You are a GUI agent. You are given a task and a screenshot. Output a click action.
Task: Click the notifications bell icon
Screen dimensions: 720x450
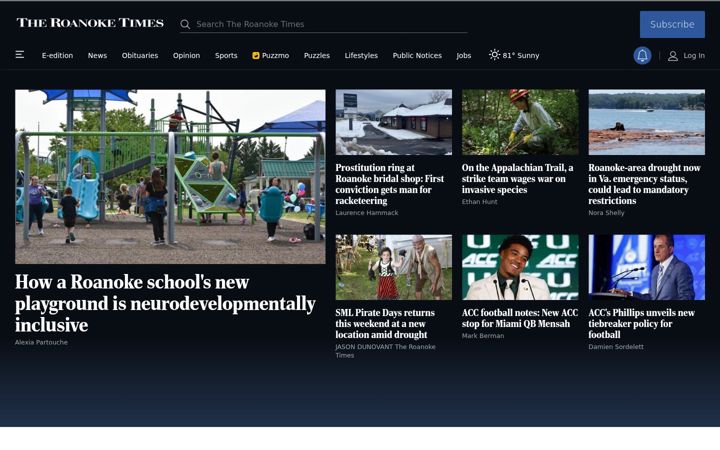coord(642,56)
